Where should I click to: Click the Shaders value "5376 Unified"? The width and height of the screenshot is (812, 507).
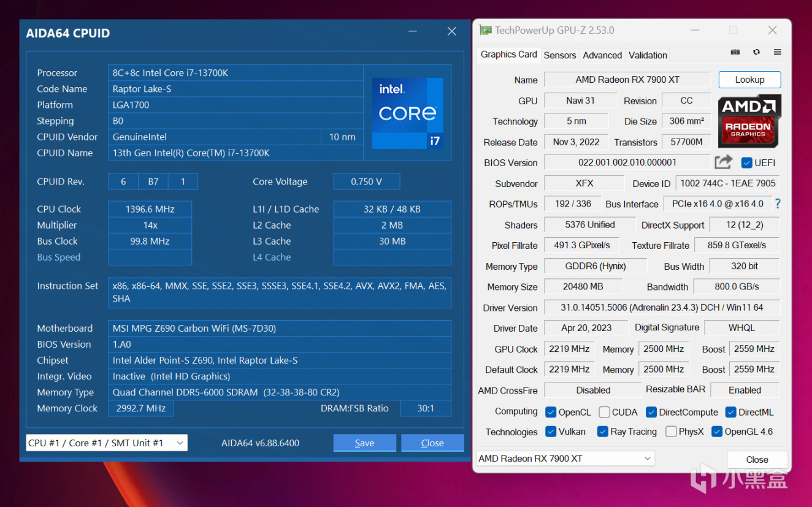589,225
